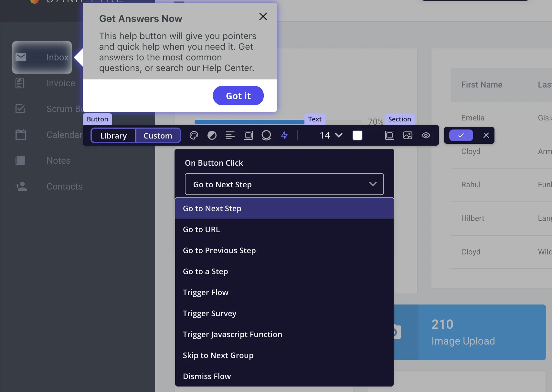Image resolution: width=552 pixels, height=392 pixels.
Task: Choose Trigger Javascript Function option
Action: 284,334
